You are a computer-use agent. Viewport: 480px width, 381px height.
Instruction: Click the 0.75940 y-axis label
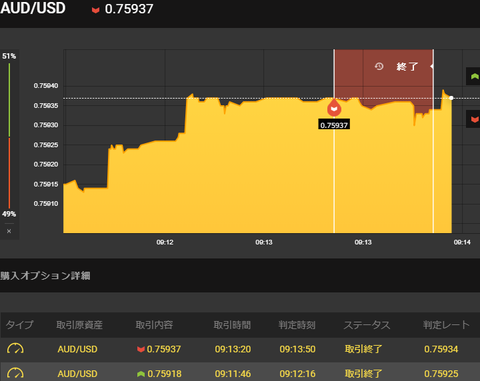[46, 86]
